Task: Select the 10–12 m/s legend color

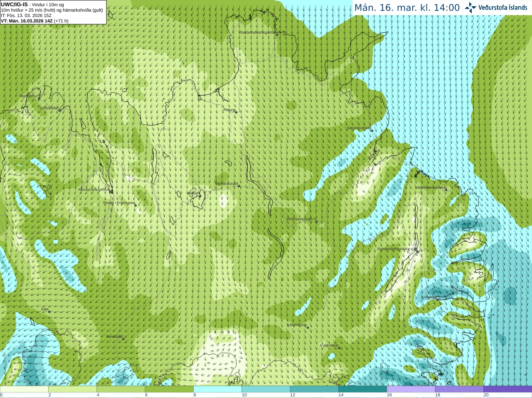Action: tap(266, 389)
